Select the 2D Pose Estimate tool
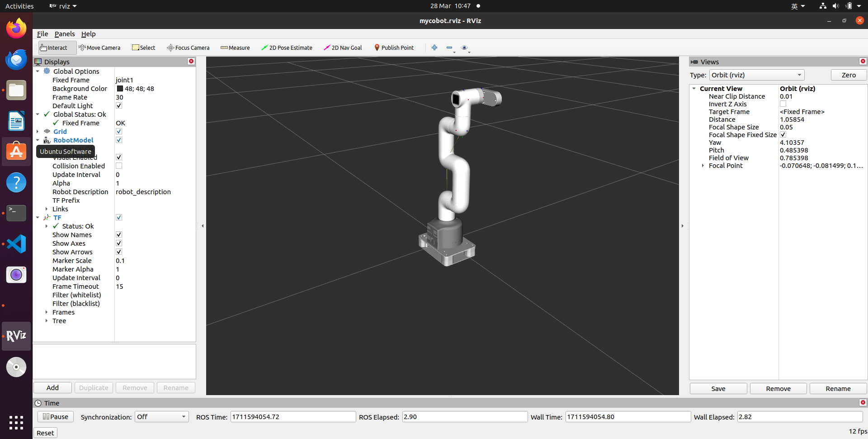Viewport: 868px width, 439px height. (x=287, y=48)
